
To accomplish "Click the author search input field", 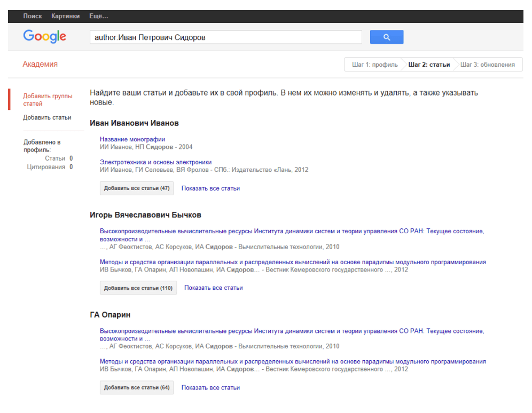I will point(225,37).
